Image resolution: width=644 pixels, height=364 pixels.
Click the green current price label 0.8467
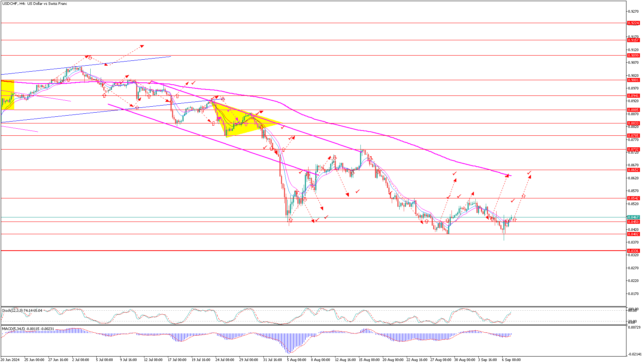(x=633, y=217)
